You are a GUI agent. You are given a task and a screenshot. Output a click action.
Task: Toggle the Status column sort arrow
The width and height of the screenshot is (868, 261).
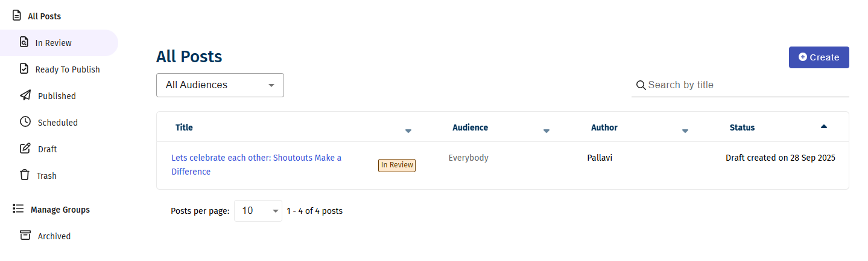tap(824, 126)
